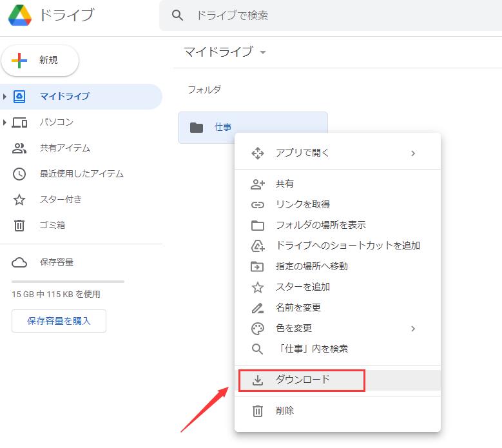The width and height of the screenshot is (502, 448).
Task: Choose アプリで開く from the context menu
Action: point(338,153)
